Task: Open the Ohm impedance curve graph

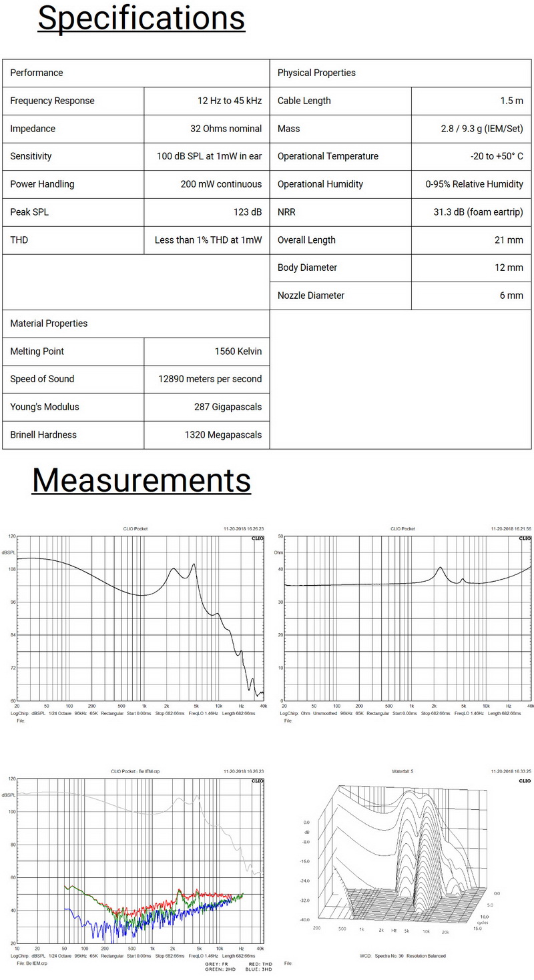Action: click(x=408, y=618)
